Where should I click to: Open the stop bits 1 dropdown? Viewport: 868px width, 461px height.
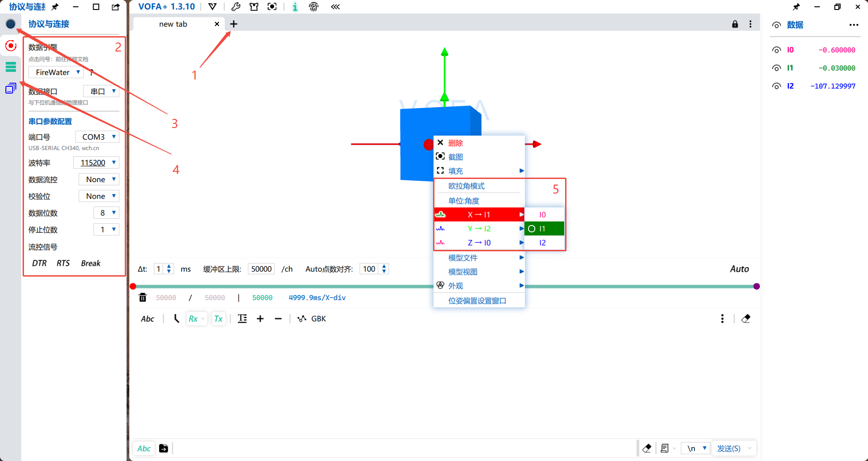pyautogui.click(x=107, y=230)
